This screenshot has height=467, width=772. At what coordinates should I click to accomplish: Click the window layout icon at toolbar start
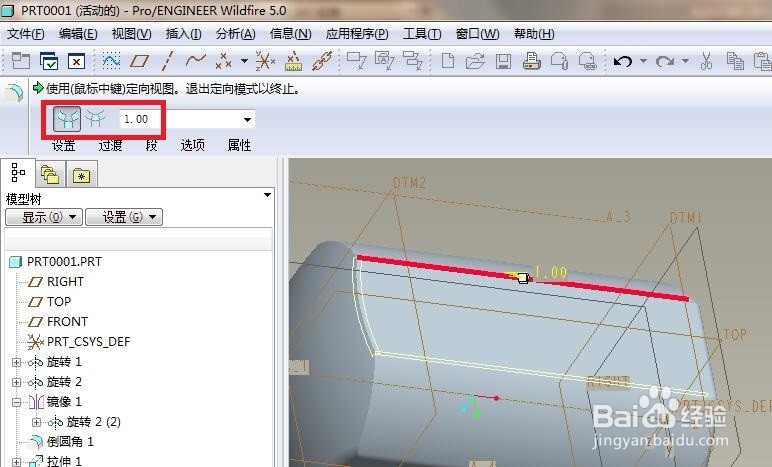21,61
